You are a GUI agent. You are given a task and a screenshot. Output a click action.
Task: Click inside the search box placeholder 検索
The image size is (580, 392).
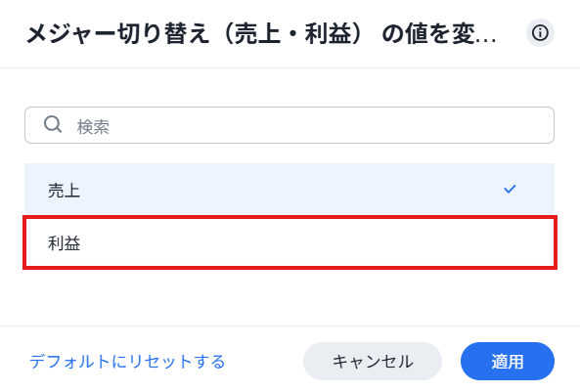(x=93, y=127)
